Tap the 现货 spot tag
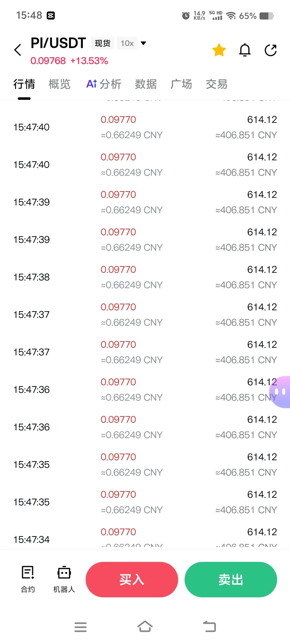The height and width of the screenshot is (644, 290). coord(103,43)
